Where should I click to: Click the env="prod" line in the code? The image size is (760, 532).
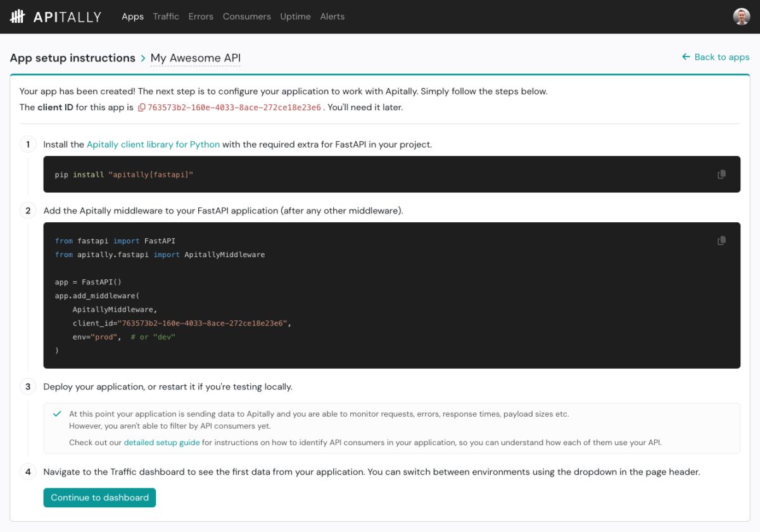(x=123, y=337)
